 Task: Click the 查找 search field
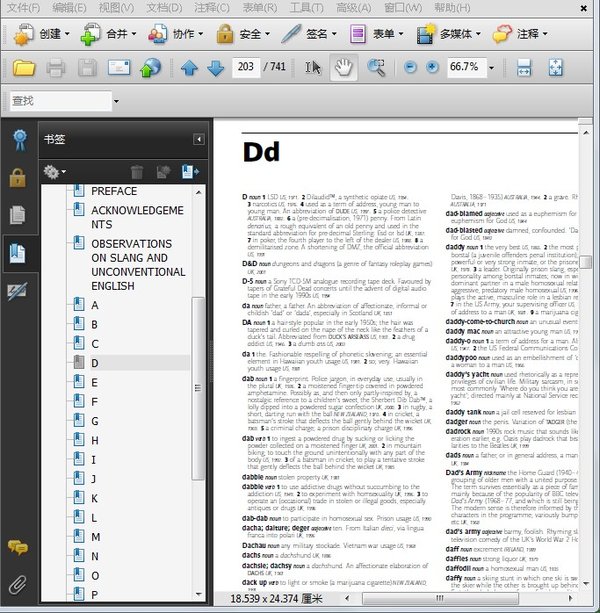coord(61,101)
